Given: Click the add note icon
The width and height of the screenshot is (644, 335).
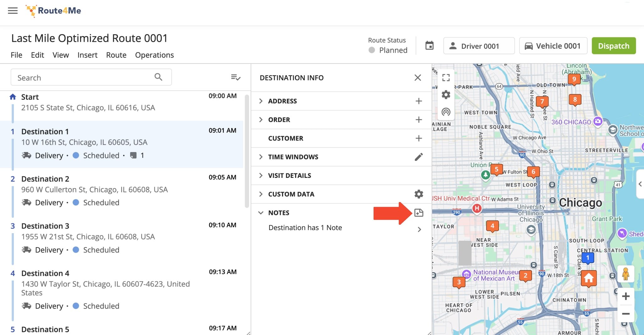Looking at the screenshot, I should (x=419, y=213).
